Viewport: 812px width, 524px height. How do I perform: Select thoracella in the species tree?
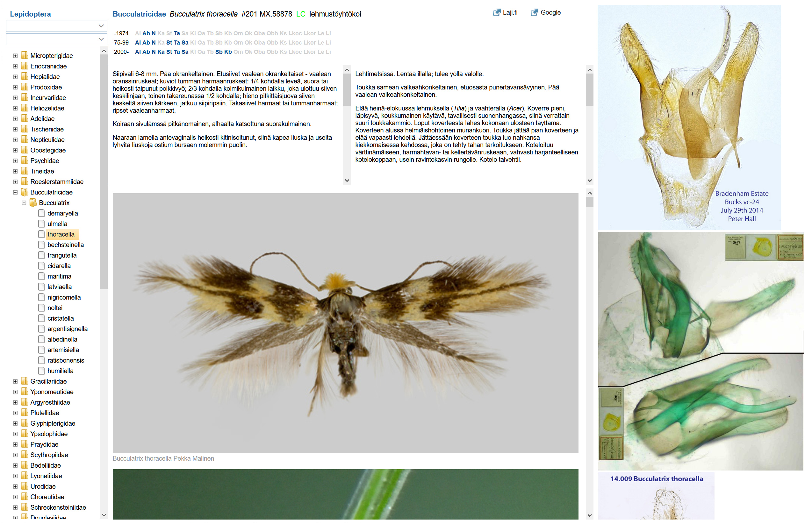pos(61,234)
